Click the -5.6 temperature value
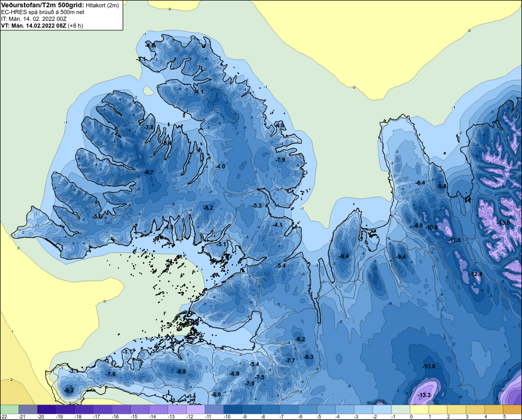 coord(97,217)
